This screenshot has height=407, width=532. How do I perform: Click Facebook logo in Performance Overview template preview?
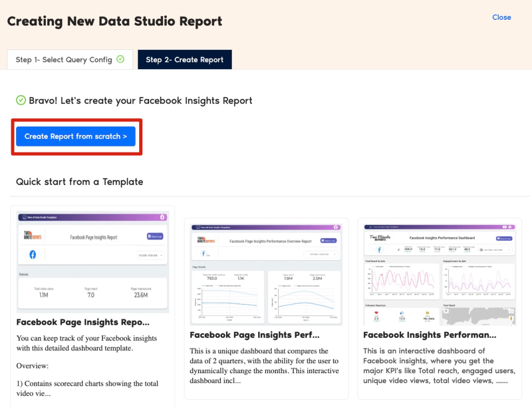click(204, 253)
